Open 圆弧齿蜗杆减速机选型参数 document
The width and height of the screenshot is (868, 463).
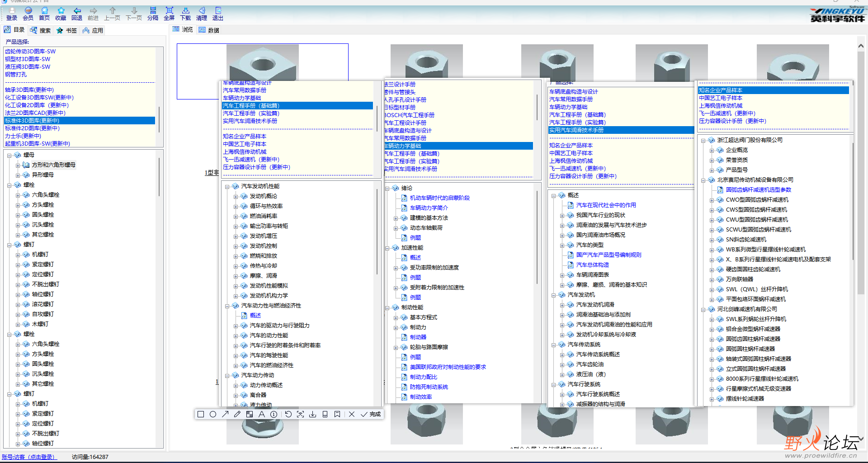click(759, 190)
